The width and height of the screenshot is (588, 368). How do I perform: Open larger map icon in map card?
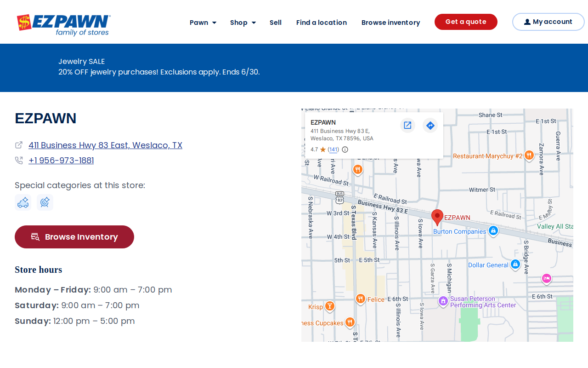click(x=407, y=125)
